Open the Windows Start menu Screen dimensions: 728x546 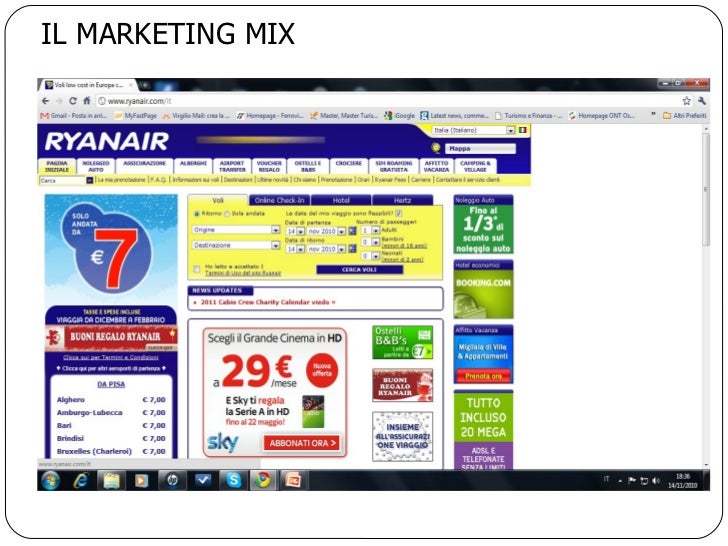pyautogui.click(x=50, y=481)
